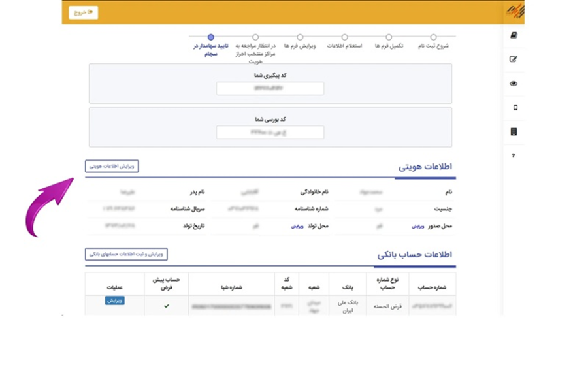Click the کد بورسی شما input field

[270, 132]
